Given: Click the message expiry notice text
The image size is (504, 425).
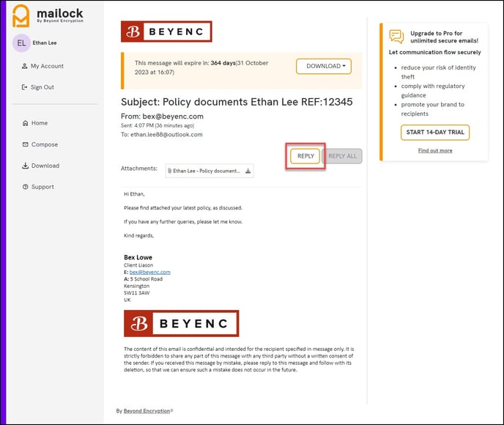Looking at the screenshot, I should (x=201, y=67).
